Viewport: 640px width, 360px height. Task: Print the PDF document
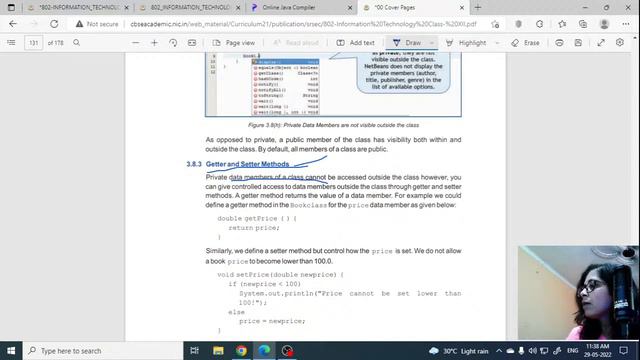559,42
